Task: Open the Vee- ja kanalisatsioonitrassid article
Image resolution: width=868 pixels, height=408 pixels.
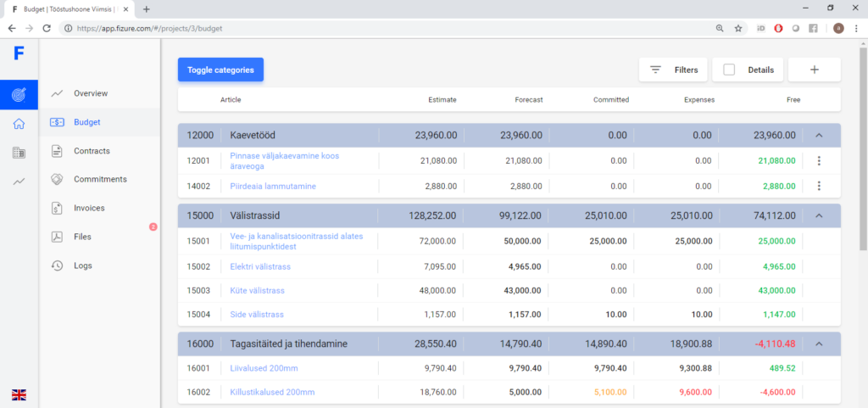Action: [x=297, y=242]
